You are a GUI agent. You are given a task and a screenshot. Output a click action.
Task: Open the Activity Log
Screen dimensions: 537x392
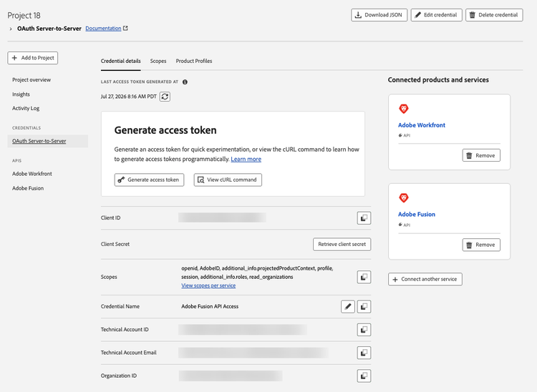coord(26,108)
